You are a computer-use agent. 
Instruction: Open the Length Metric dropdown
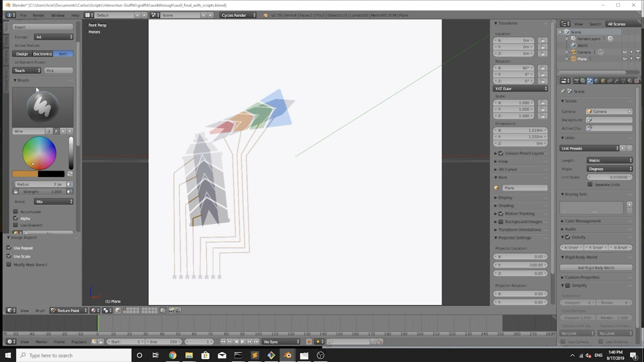[x=609, y=160]
